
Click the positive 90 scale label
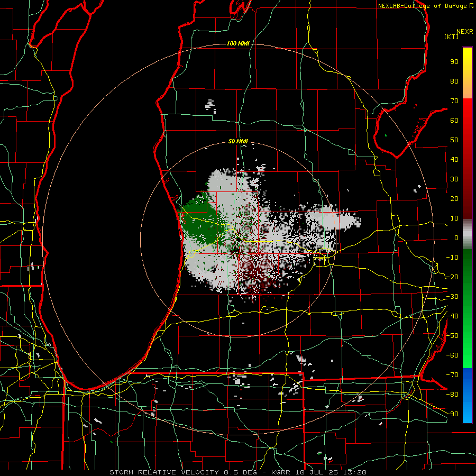[x=454, y=62]
